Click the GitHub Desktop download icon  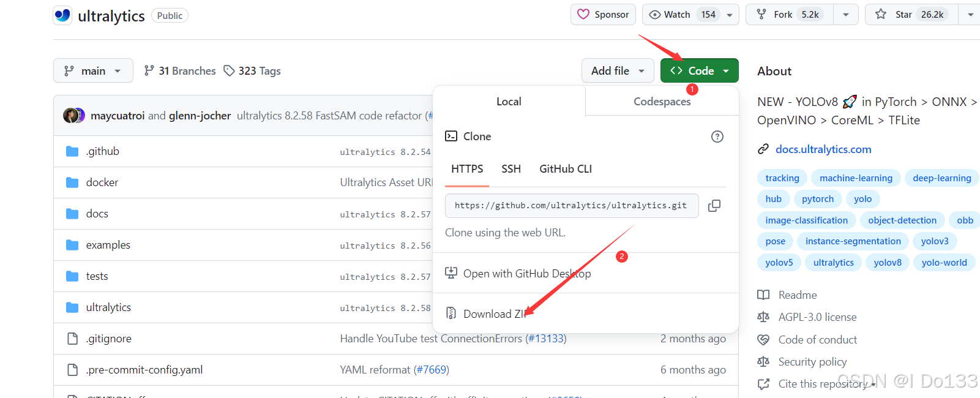(x=451, y=273)
